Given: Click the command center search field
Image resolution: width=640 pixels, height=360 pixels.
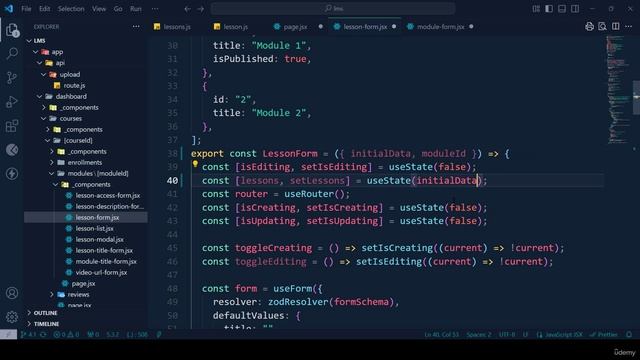Looking at the screenshot, I should coord(333,9).
